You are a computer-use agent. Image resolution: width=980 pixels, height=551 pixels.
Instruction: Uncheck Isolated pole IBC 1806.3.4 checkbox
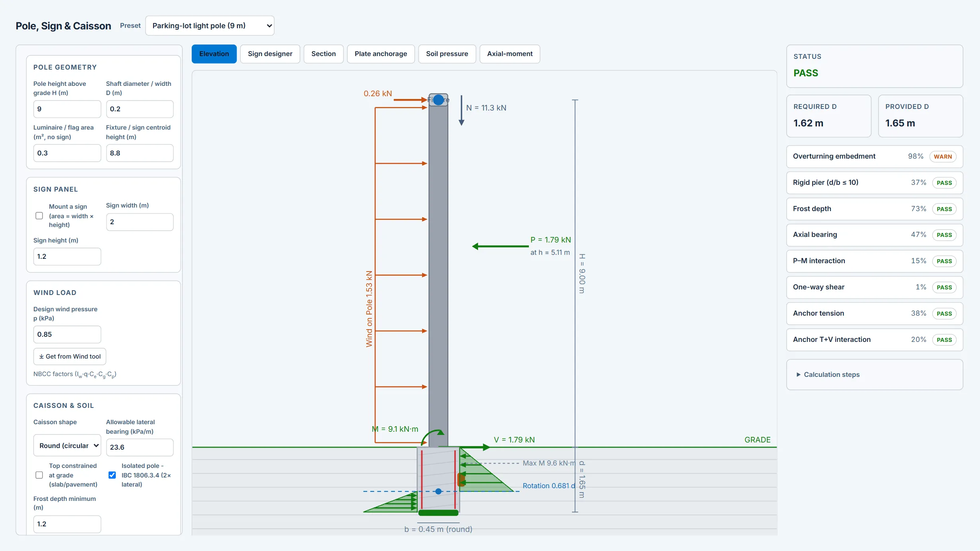(112, 475)
